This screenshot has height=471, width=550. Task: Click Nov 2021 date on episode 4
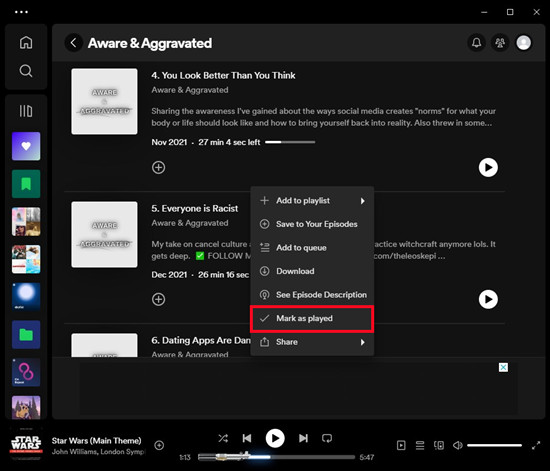169,142
